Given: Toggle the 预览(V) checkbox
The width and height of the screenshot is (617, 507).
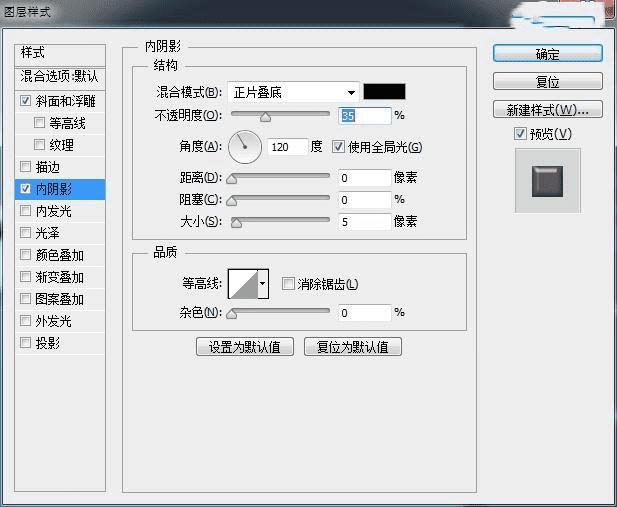Looking at the screenshot, I should 520,133.
